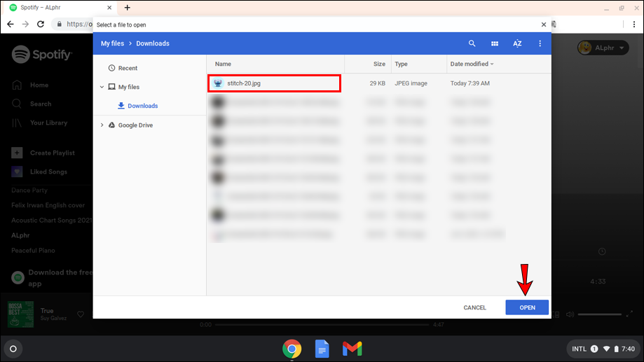Sort by the Date modified column

coord(472,64)
